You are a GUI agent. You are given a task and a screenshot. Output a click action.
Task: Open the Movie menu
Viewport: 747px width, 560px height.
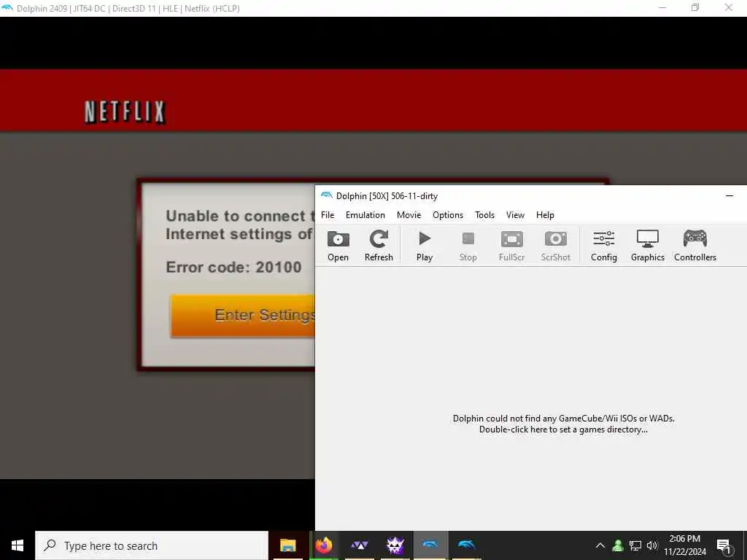(x=409, y=215)
